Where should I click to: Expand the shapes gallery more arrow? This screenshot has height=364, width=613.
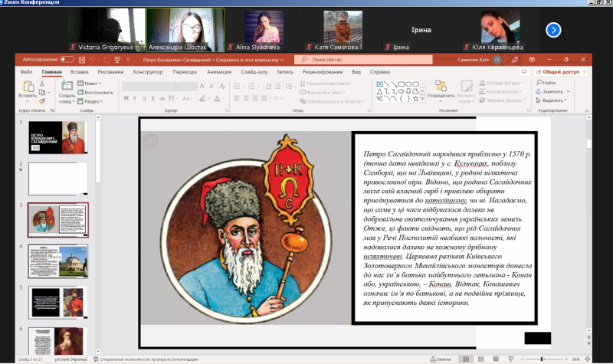pyautogui.click(x=422, y=99)
